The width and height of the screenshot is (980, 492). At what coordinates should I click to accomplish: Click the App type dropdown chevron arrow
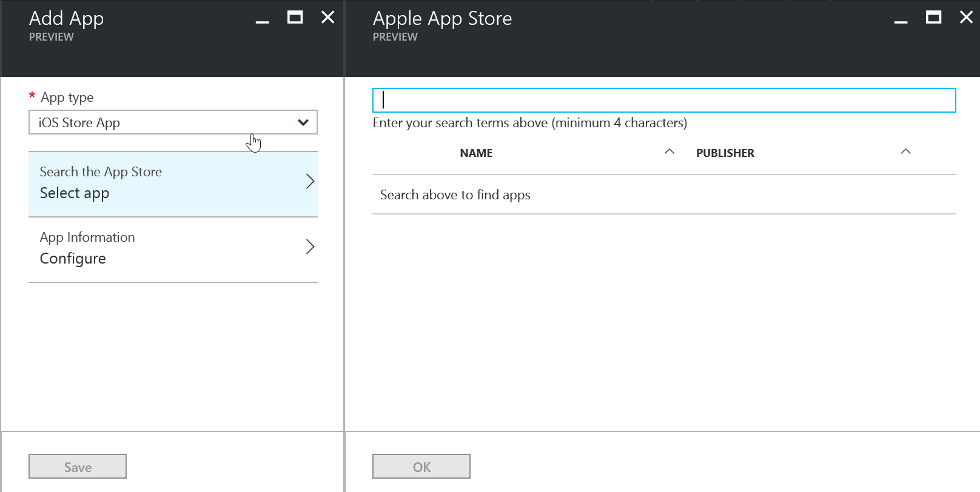coord(303,122)
